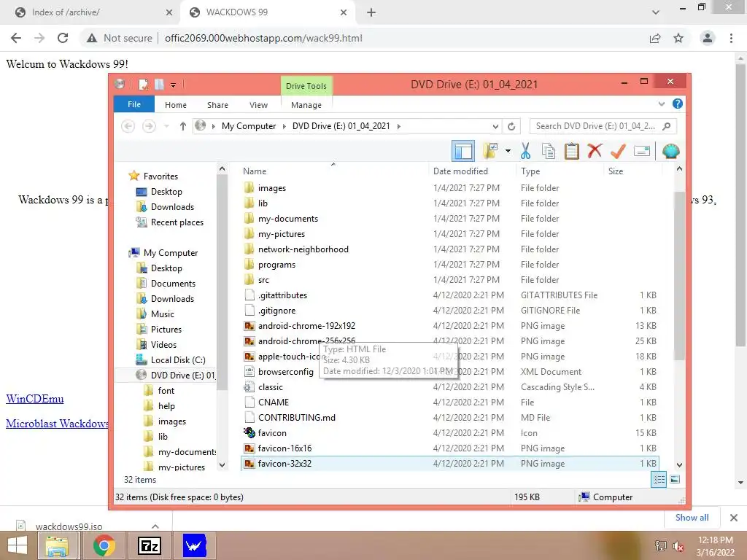Open the View ribbon tab

258,105
